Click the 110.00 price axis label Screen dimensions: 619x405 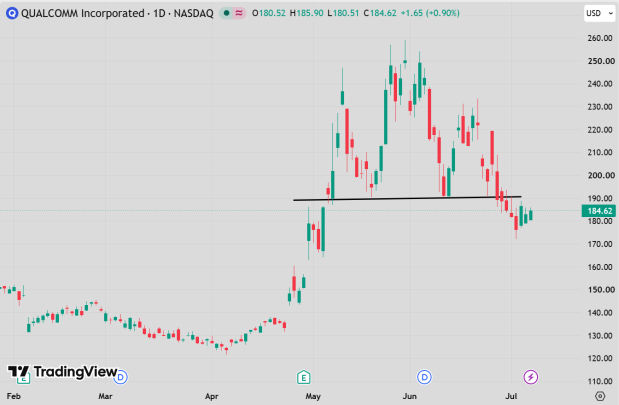600,381
